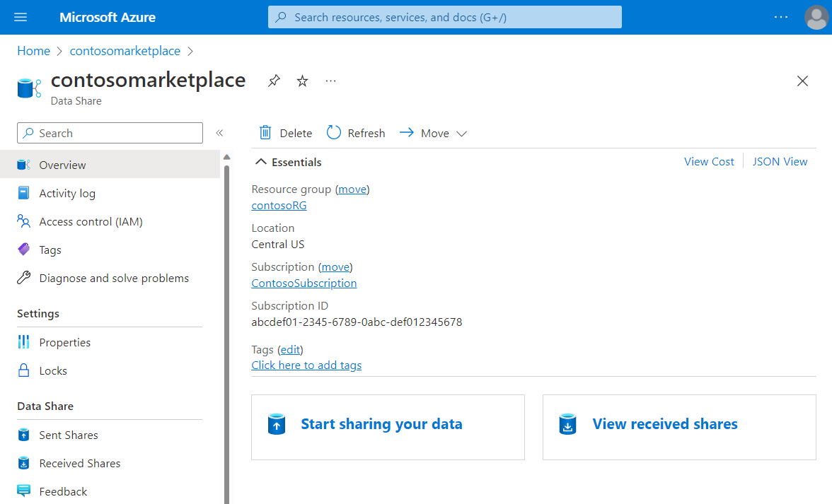Collapse the Essentials section
The width and height of the screenshot is (832, 504).
tap(260, 161)
